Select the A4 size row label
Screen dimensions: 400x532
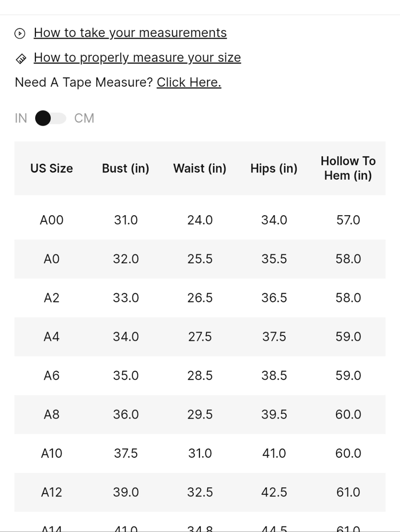click(x=52, y=337)
